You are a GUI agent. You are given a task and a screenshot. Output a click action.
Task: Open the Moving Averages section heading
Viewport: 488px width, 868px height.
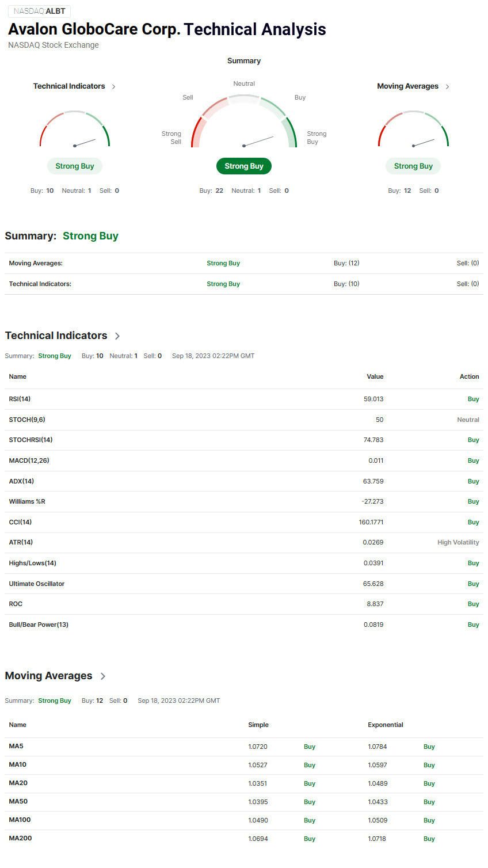pos(48,676)
